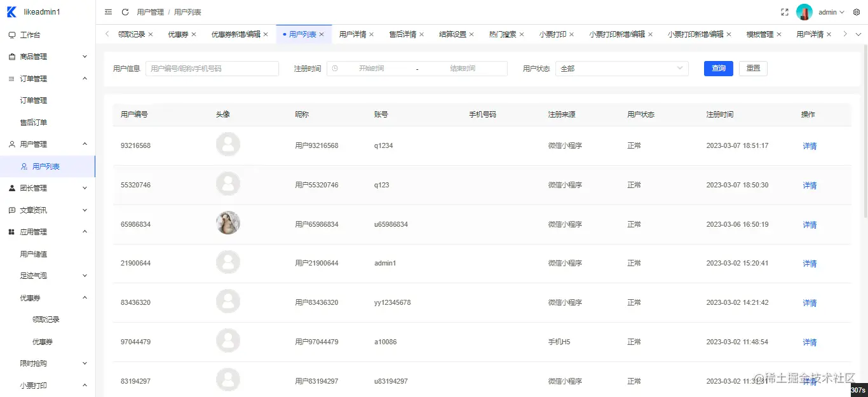Click the avatar photo of user 65986834
The height and width of the screenshot is (397, 868).
(228, 223)
